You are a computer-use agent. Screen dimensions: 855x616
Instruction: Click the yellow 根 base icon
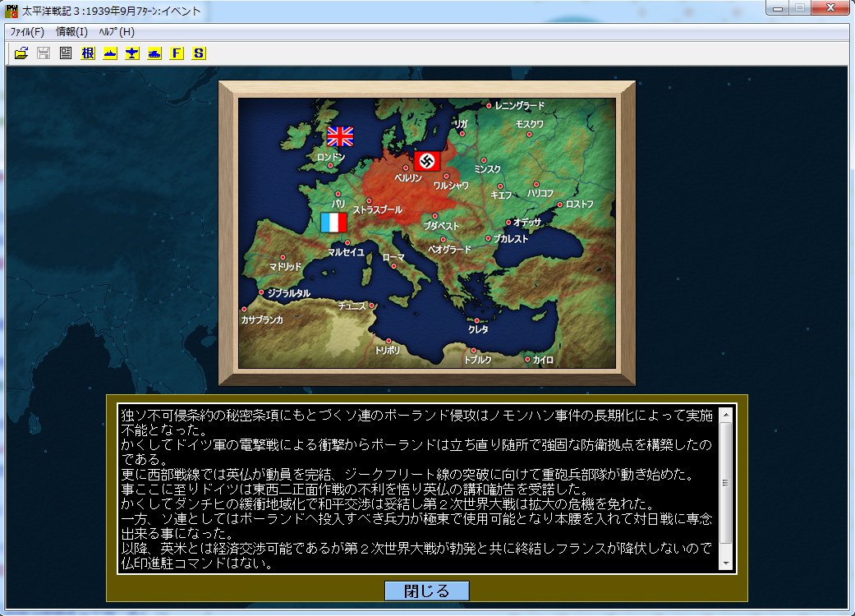click(88, 53)
